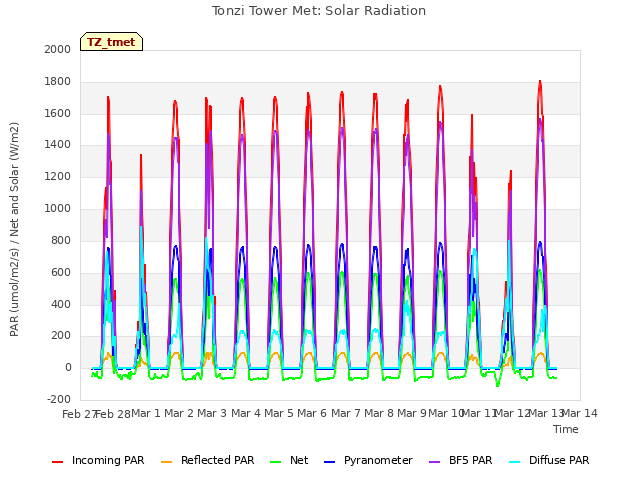This screenshot has width=640, height=480.
Task: Click the Mar 4 x-axis tick label
Action: [246, 413]
